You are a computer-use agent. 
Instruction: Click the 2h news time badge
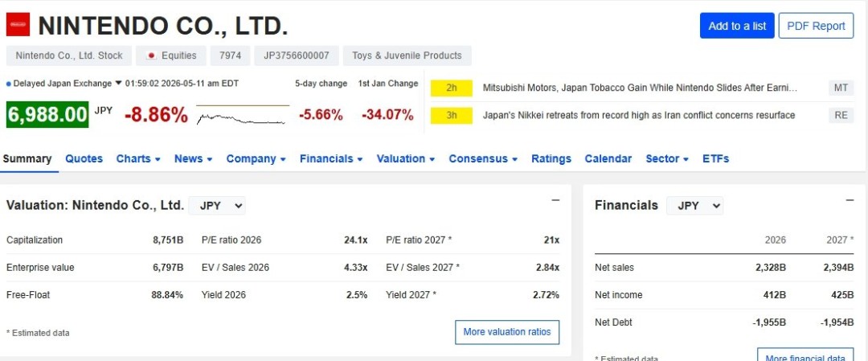tap(451, 88)
